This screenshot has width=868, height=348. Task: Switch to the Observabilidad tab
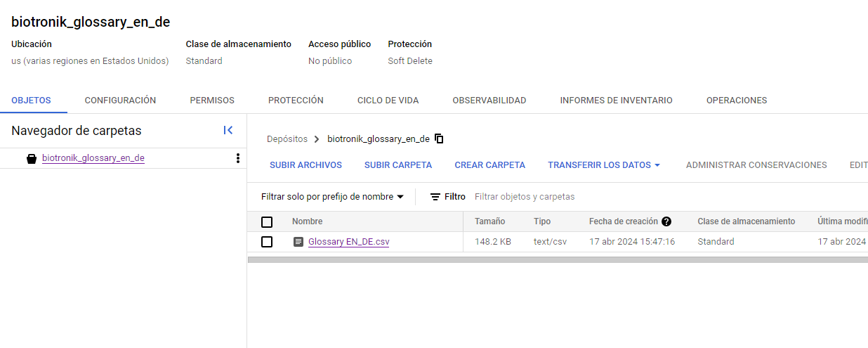(489, 101)
